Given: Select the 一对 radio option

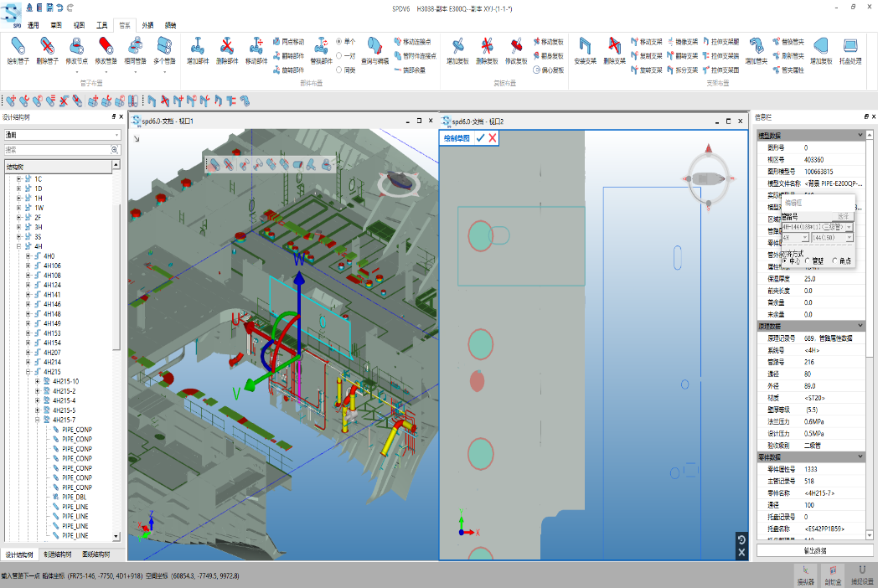Looking at the screenshot, I should 339,55.
